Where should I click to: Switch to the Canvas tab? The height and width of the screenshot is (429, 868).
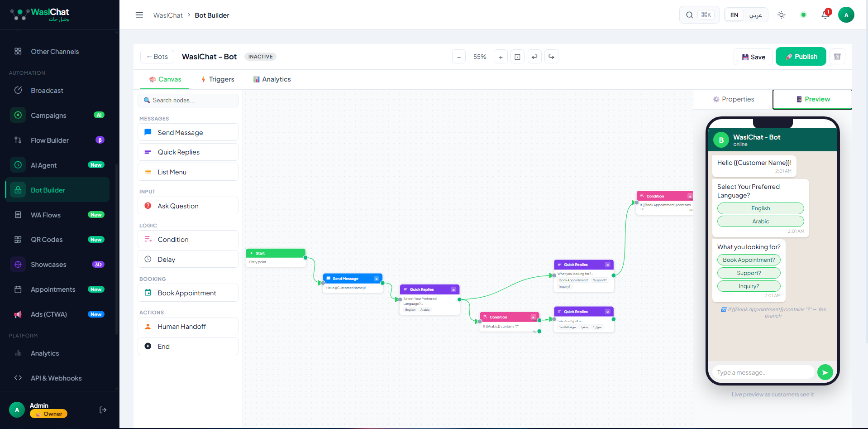[165, 79]
